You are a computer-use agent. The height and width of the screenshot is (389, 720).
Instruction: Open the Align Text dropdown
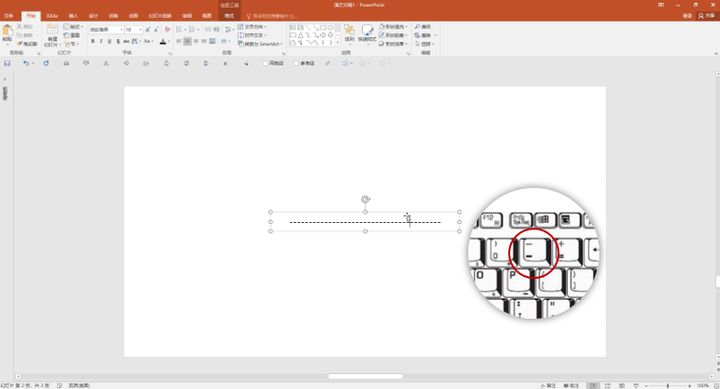coord(252,35)
